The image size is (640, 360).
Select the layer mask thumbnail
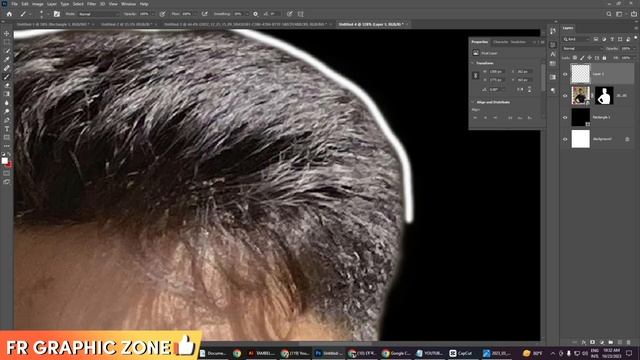pos(604,96)
